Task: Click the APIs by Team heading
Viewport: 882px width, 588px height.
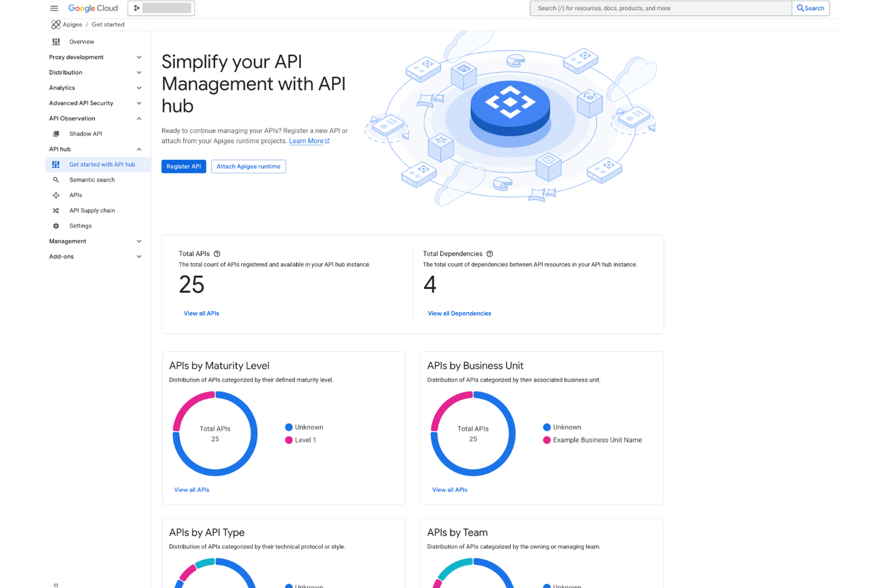Action: [x=457, y=533]
